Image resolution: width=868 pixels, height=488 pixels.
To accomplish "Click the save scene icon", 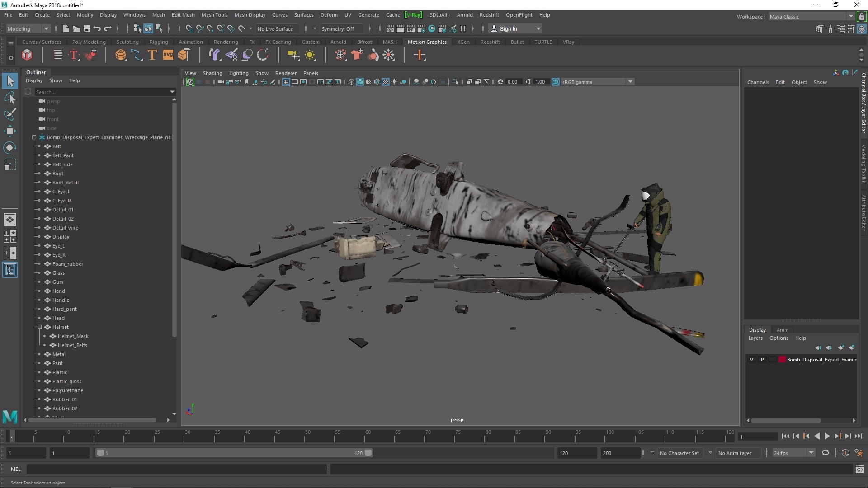I will 87,28.
